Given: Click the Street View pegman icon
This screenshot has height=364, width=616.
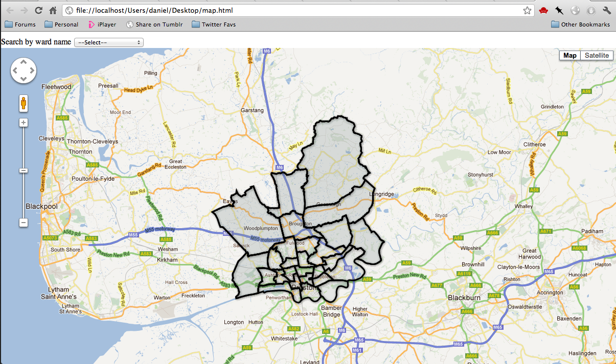Looking at the screenshot, I should [x=24, y=103].
